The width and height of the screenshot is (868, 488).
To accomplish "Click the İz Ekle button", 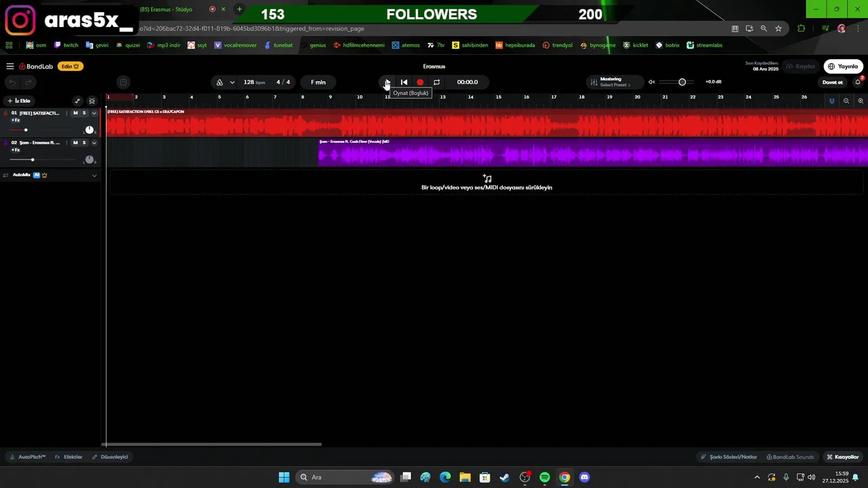I will pyautogui.click(x=19, y=101).
